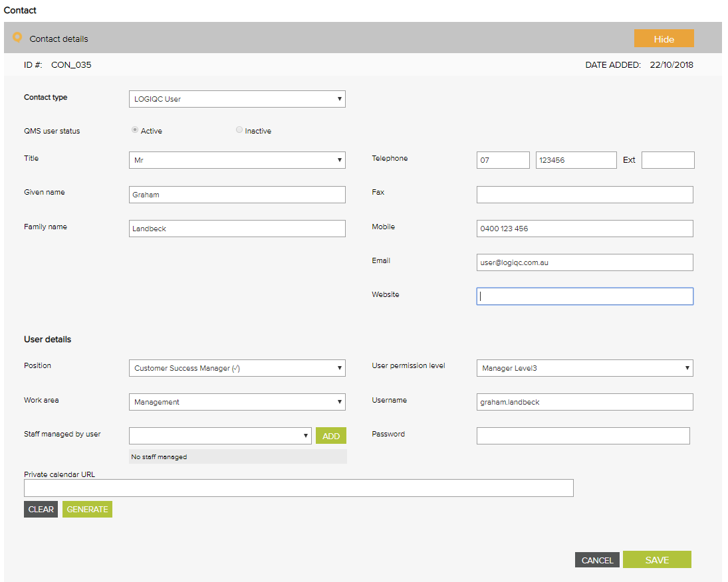Click the Password input field

(582, 436)
